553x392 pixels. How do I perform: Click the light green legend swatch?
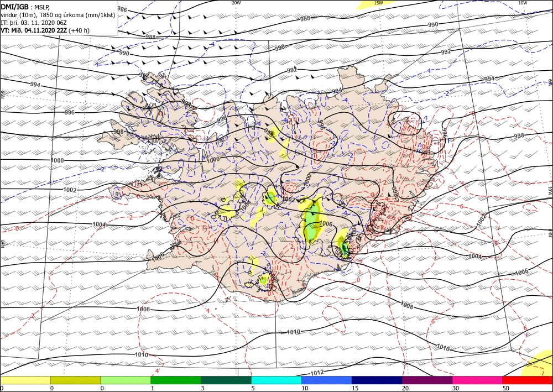coord(126,380)
